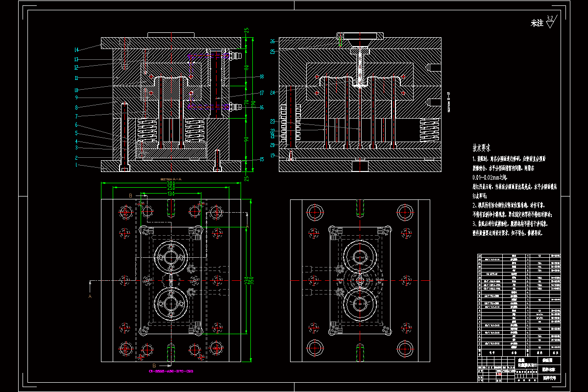Select part balloon number 25
Image resolution: width=588 pixels, height=392 pixels.
tap(272, 51)
